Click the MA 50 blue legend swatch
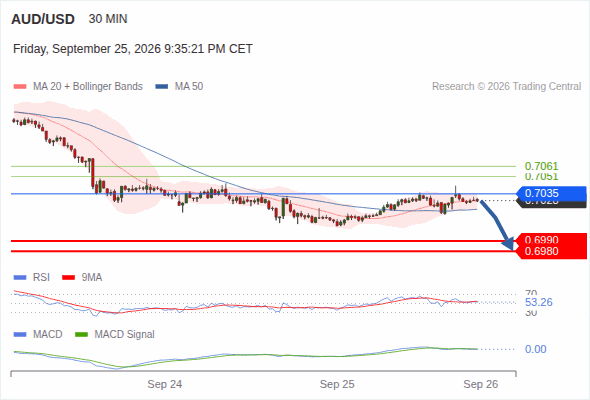Viewport: 590px width, 400px height. click(x=162, y=87)
